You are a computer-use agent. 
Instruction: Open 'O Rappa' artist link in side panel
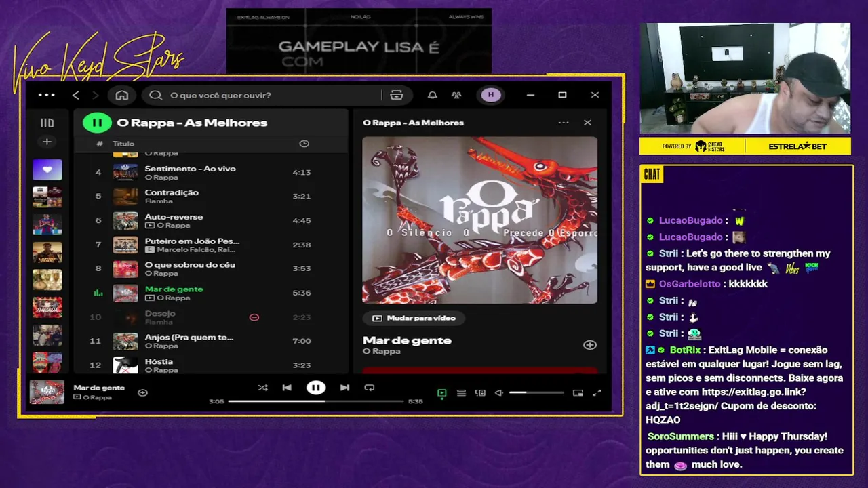381,352
